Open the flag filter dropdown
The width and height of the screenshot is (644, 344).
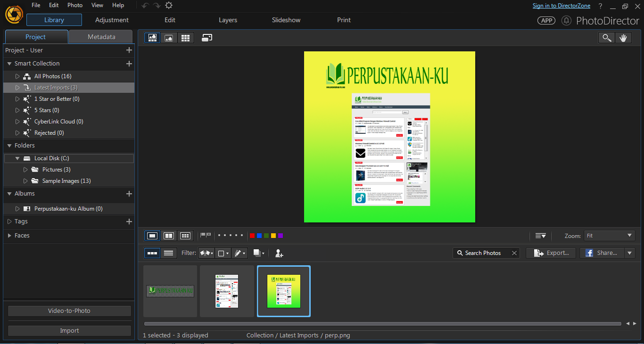click(x=206, y=253)
